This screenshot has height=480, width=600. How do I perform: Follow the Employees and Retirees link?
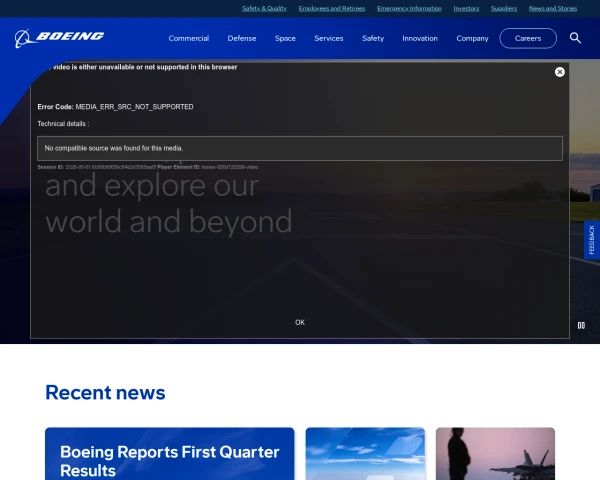332,8
